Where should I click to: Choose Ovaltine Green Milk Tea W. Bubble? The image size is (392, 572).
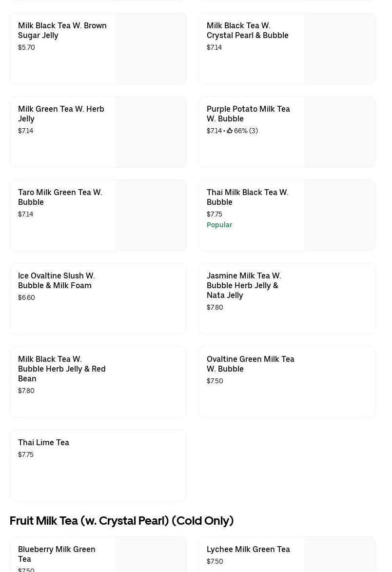pyautogui.click(x=251, y=364)
